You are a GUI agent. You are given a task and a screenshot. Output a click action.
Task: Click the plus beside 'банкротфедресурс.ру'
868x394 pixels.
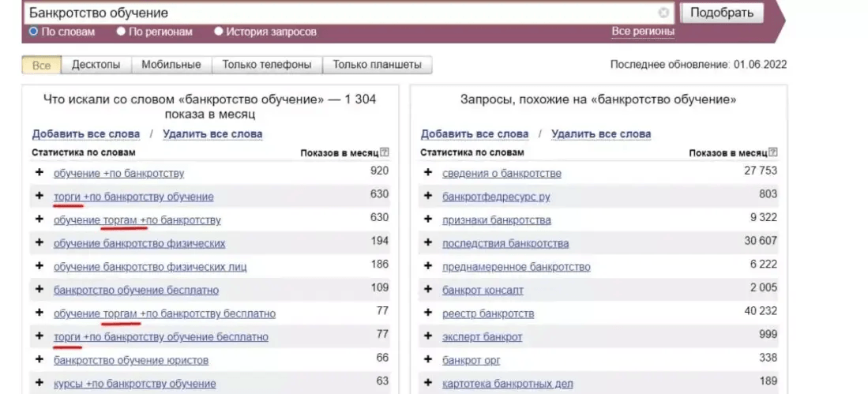point(428,196)
